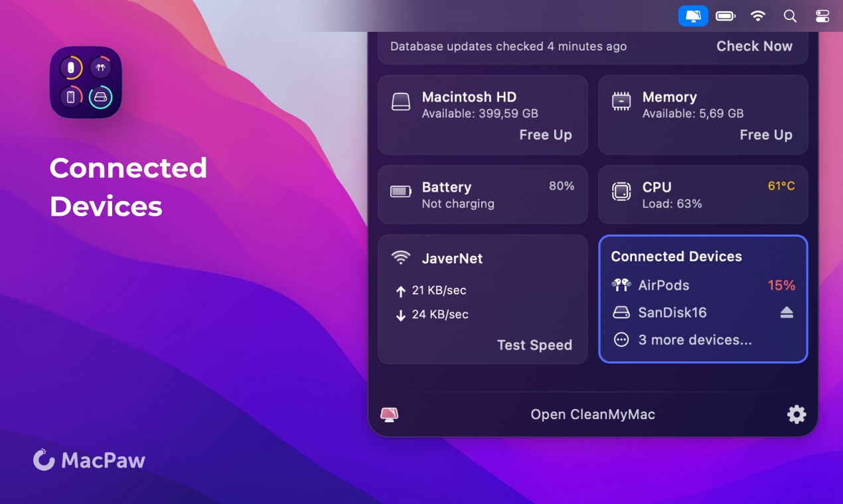Image resolution: width=843 pixels, height=504 pixels.
Task: Click the JaverNet network name
Action: pyautogui.click(x=452, y=259)
